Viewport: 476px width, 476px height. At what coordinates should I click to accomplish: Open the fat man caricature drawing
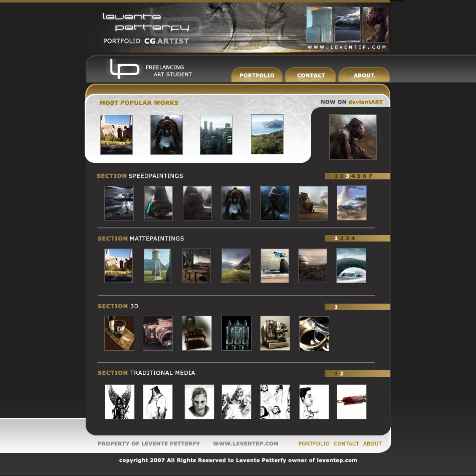[158, 402]
